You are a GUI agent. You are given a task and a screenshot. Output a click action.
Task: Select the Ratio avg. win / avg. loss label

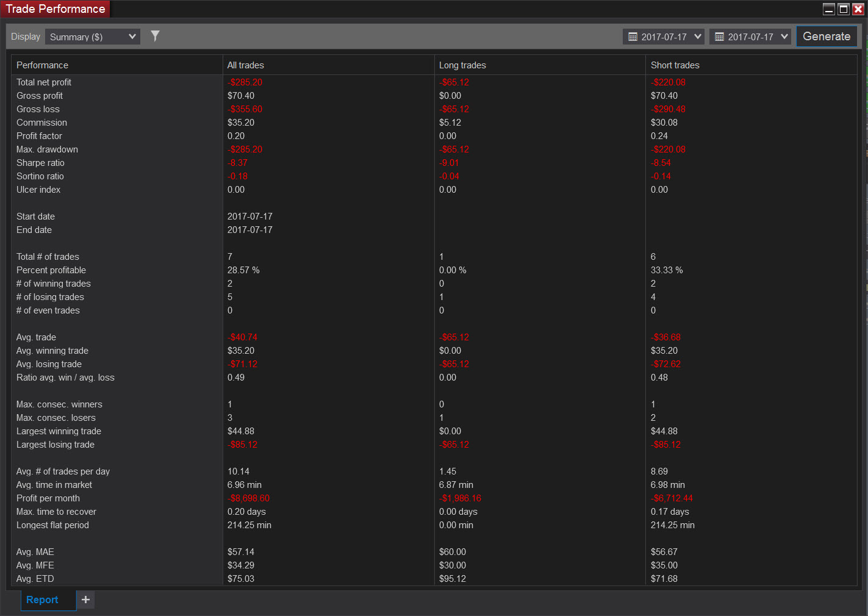pos(65,378)
